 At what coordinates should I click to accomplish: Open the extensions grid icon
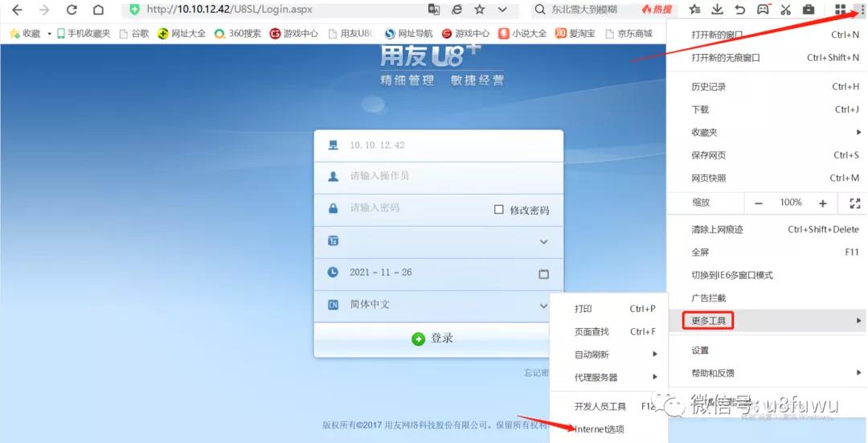click(x=841, y=10)
